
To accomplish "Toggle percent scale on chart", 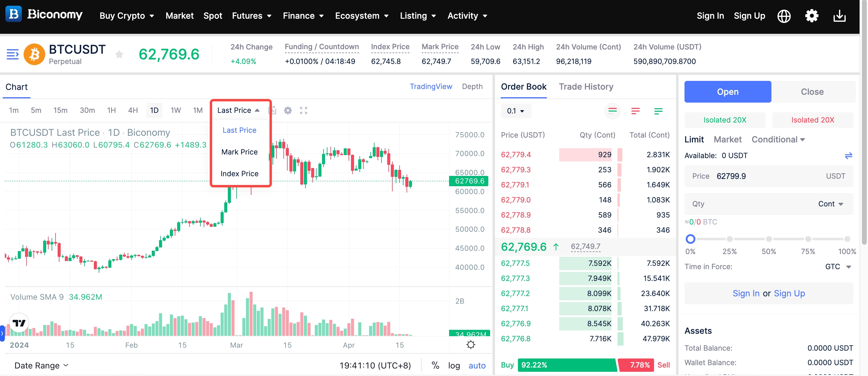I will pos(435,365).
